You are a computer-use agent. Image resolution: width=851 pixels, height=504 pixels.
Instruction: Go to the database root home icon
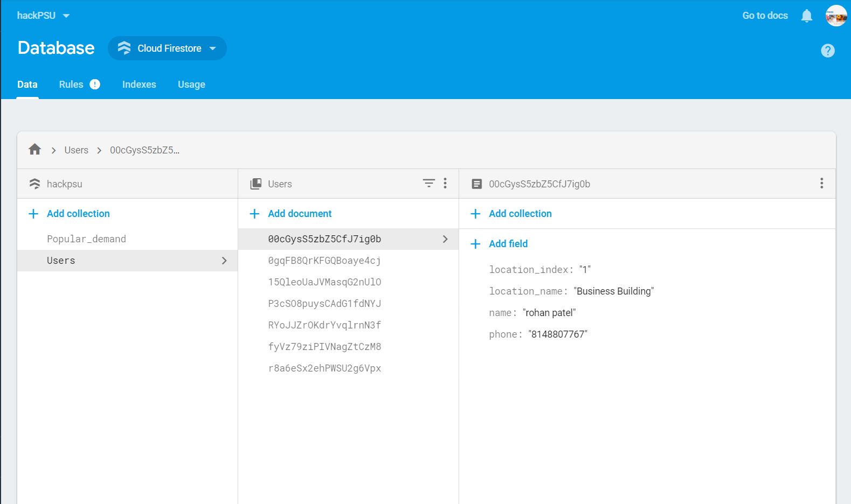click(x=35, y=150)
